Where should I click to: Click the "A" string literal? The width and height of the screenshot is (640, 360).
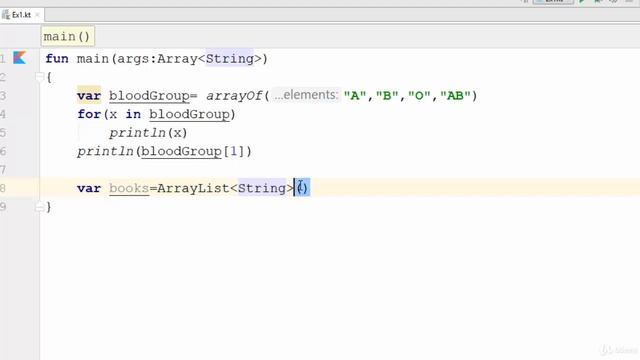(x=355, y=96)
